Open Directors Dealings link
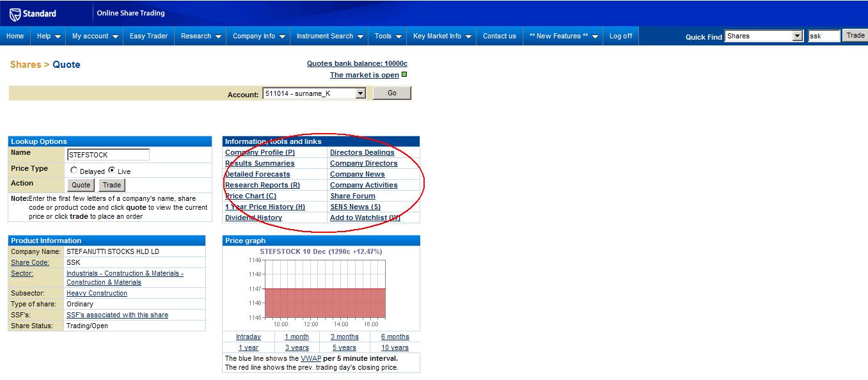Image resolution: width=868 pixels, height=380 pixels. click(362, 152)
